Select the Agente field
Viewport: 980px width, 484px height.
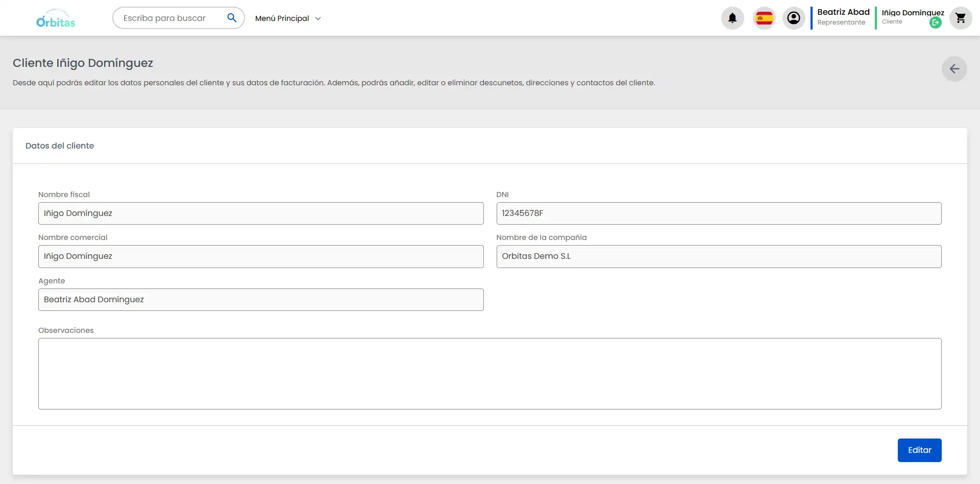[261, 300]
